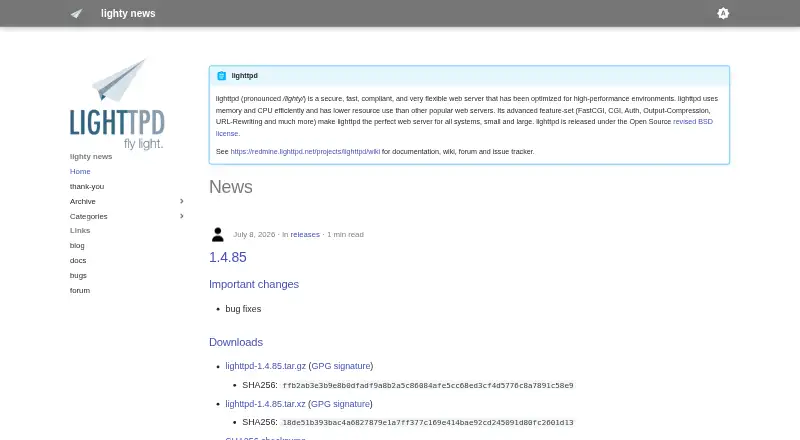Open the redmine lighttpd wiki URL
This screenshot has width=800, height=440.
(x=305, y=152)
